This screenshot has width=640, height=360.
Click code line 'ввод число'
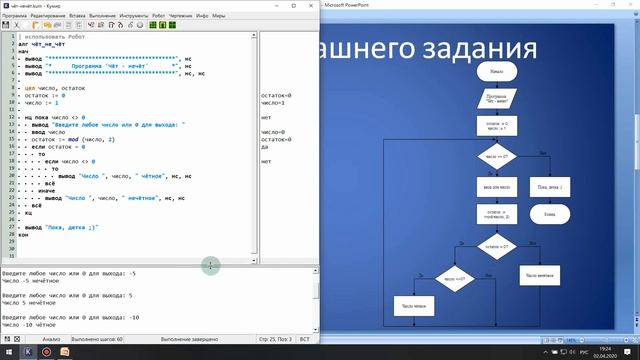pos(48,132)
